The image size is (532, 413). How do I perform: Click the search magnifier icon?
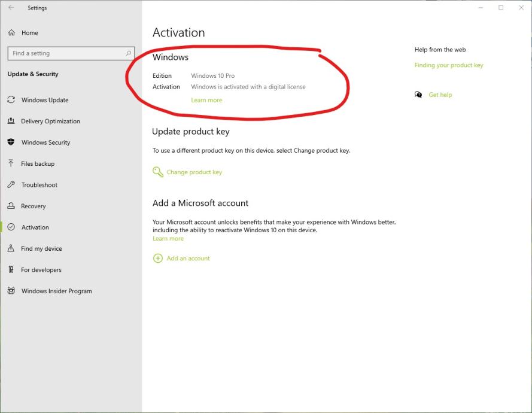128,53
